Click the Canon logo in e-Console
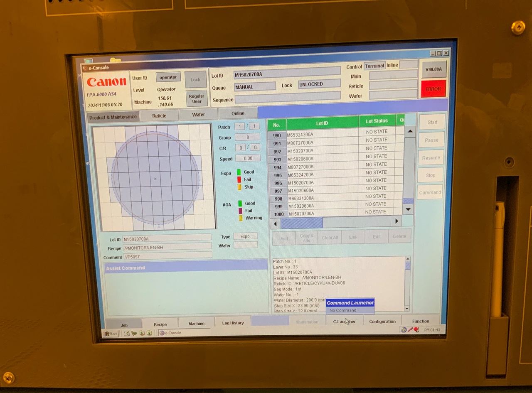 (x=107, y=82)
